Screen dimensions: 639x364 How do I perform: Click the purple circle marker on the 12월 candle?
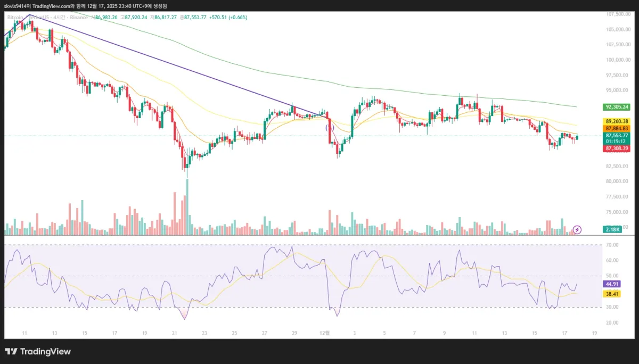click(x=329, y=128)
